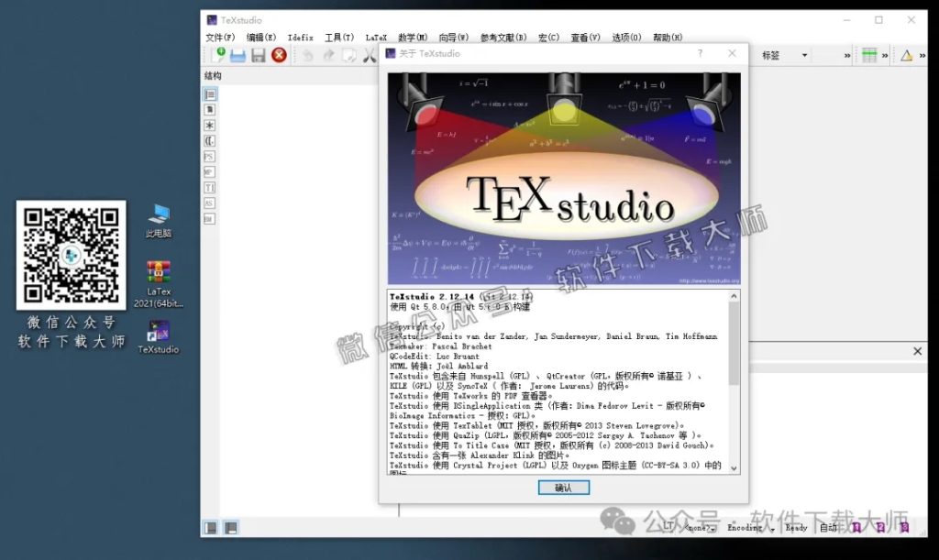
Task: Open the brackets panel in the left sidebar
Action: tap(209, 140)
